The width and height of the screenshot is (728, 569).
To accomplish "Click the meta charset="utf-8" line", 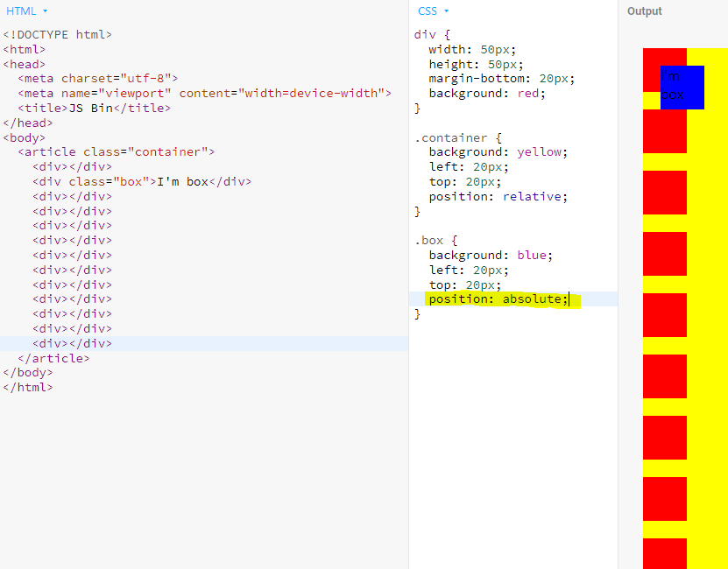I will tap(98, 79).
